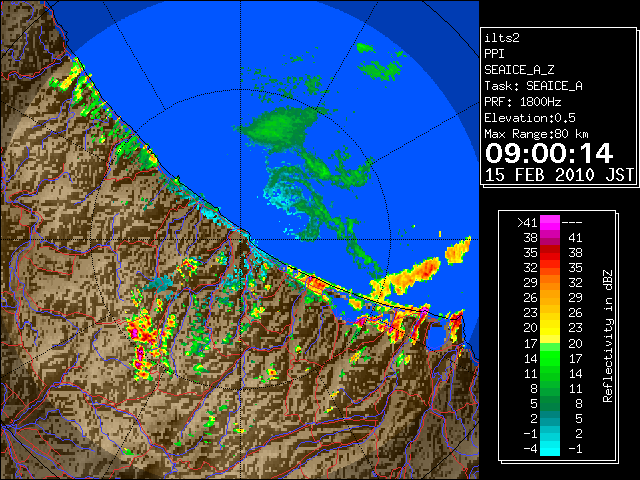Click the 'Max Range:80 km' text
640x480 pixels.
pos(536,134)
